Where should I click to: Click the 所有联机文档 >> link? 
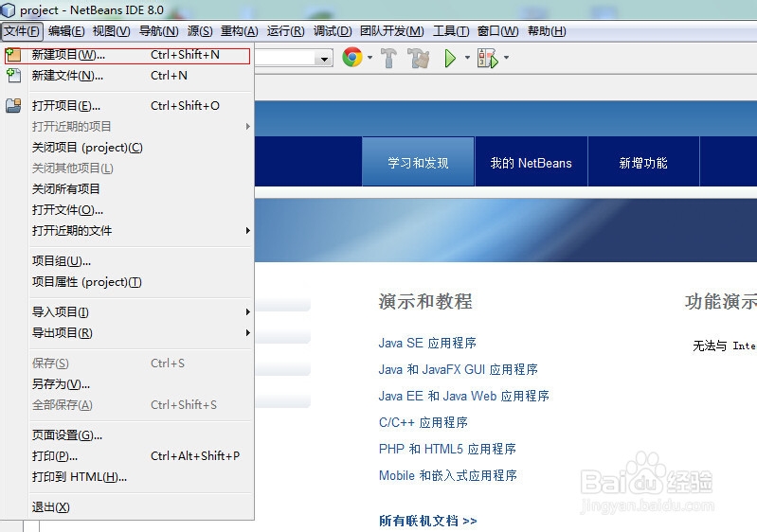pos(427,521)
